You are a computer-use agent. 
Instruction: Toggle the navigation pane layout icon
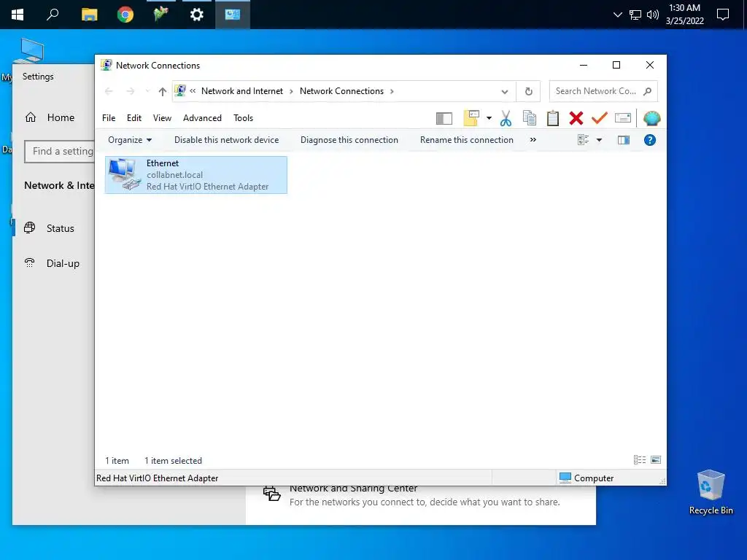click(x=444, y=118)
